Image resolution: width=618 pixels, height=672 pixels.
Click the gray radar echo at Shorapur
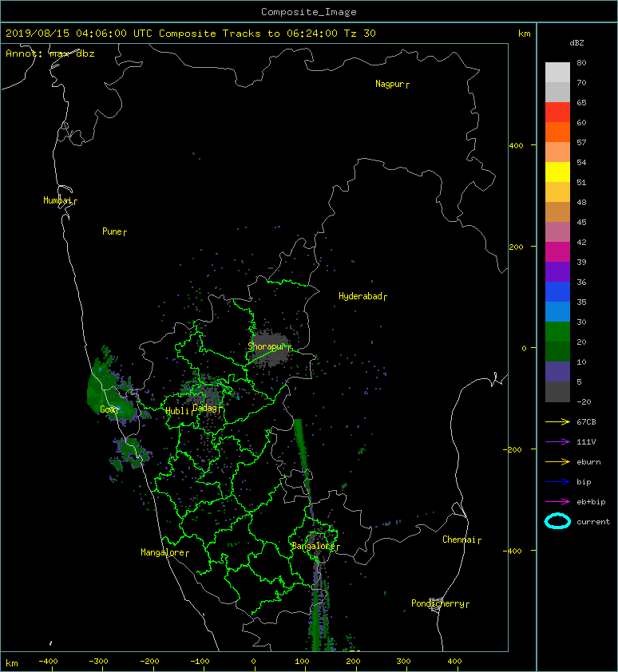coord(269,348)
